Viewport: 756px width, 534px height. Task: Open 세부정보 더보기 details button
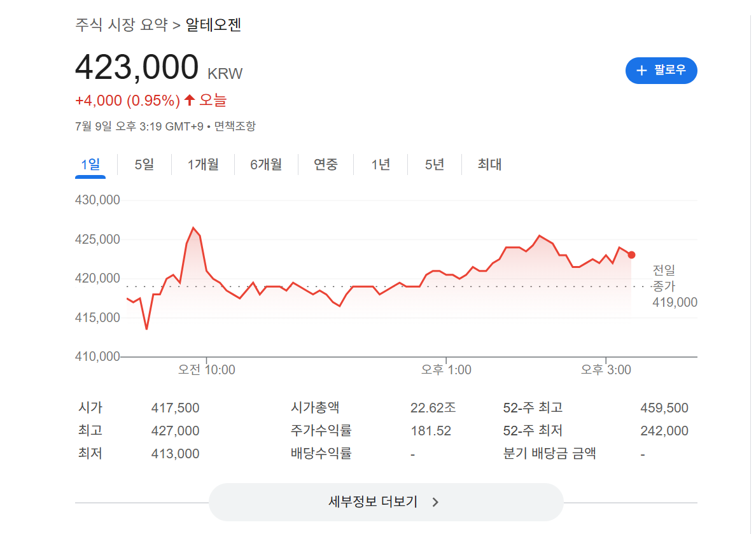pyautogui.click(x=386, y=502)
